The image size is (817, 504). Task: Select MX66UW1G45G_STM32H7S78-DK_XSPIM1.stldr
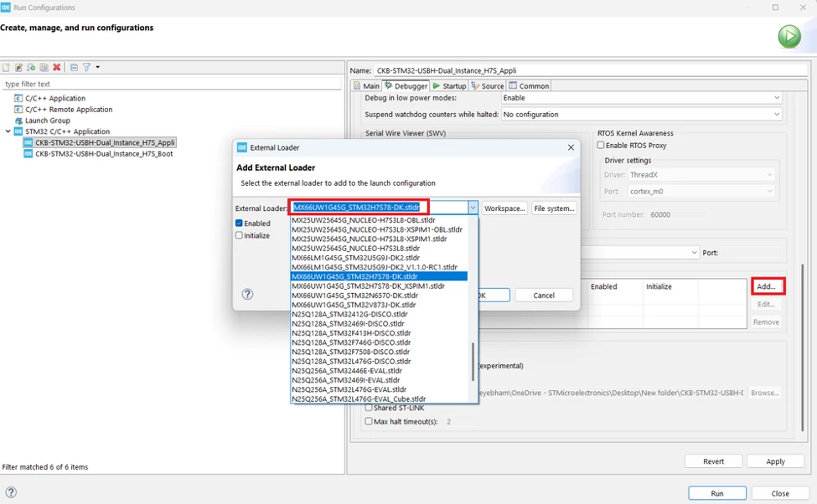(379, 285)
